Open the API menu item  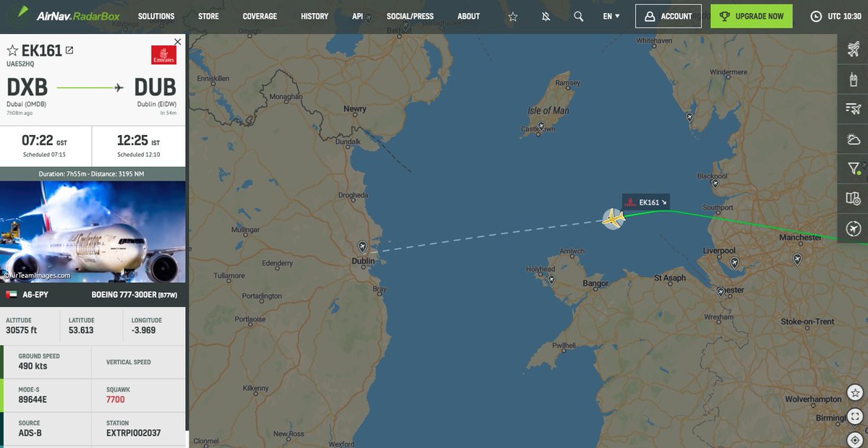click(x=357, y=16)
